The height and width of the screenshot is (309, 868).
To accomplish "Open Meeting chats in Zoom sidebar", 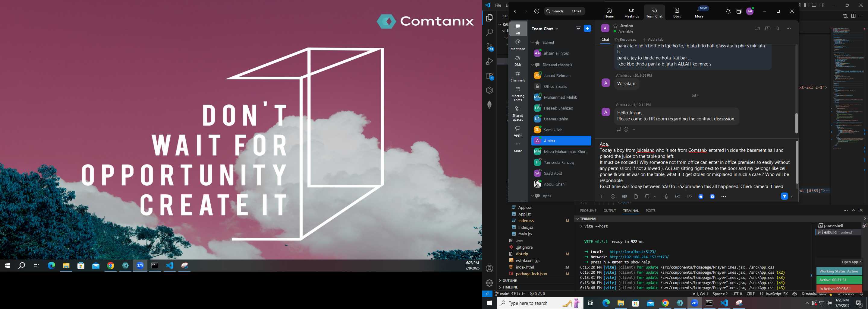I will pos(518,94).
